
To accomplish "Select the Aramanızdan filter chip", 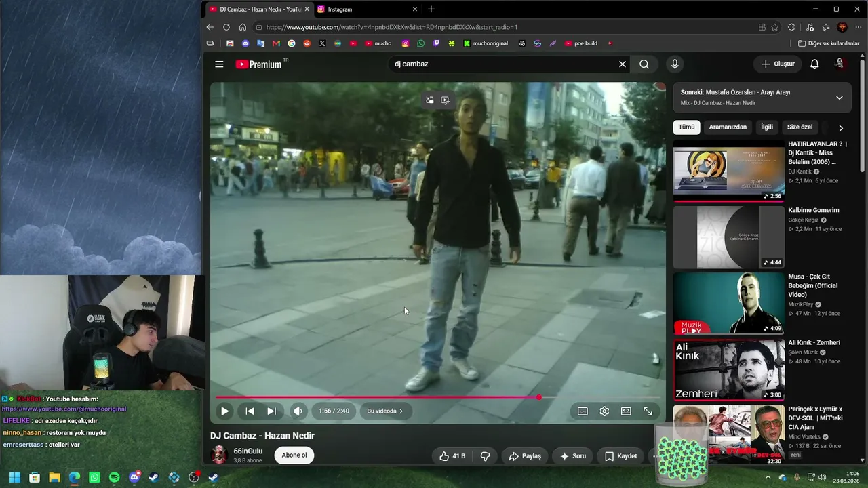I will 728,127.
